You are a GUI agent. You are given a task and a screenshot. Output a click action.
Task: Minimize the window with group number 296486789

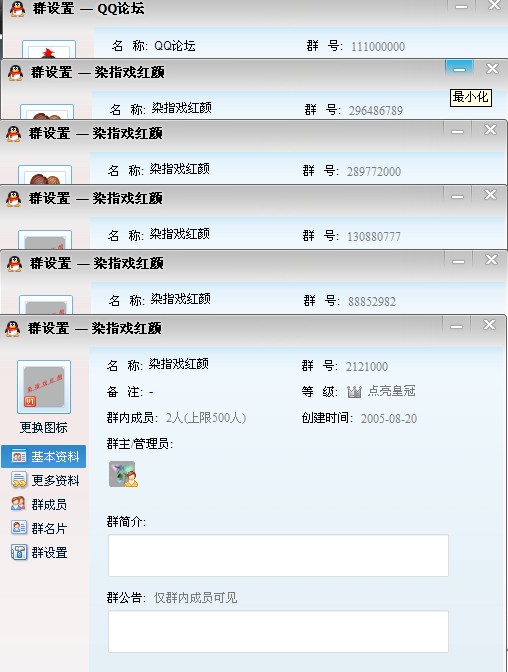pos(459,69)
